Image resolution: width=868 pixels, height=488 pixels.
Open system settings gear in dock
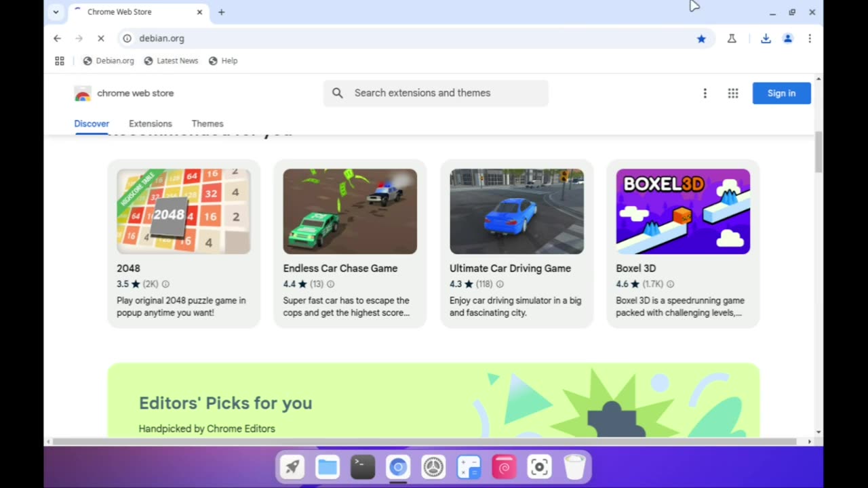[x=433, y=467]
